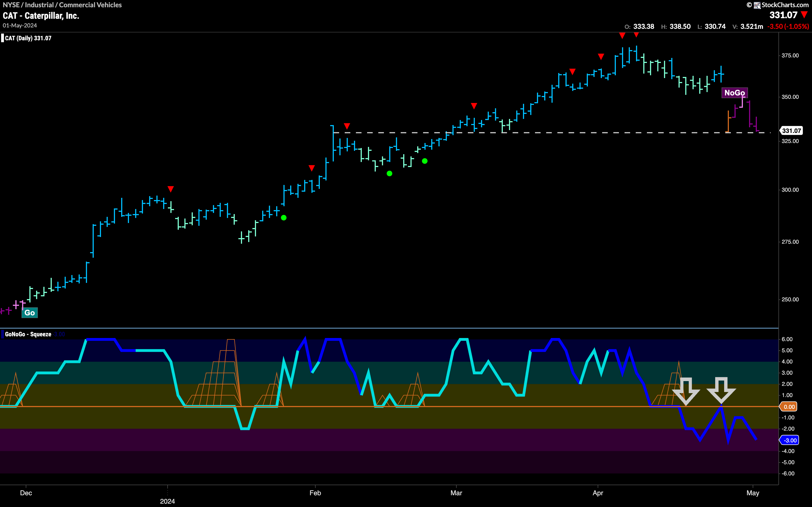Click the 375.00 price axis label
The image size is (812, 507).
pos(790,56)
